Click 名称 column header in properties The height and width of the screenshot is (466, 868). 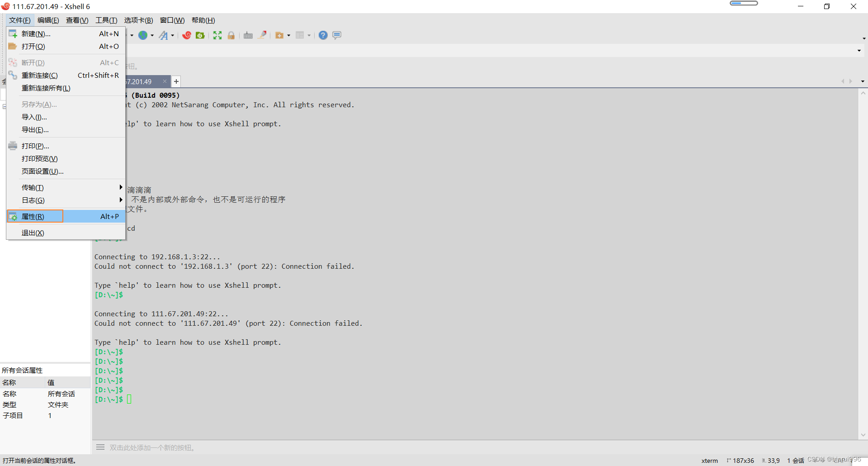click(x=23, y=382)
